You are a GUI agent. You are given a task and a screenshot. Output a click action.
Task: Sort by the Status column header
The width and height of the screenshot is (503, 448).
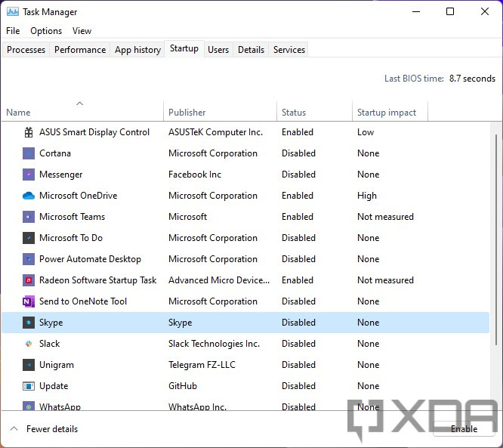click(314, 111)
